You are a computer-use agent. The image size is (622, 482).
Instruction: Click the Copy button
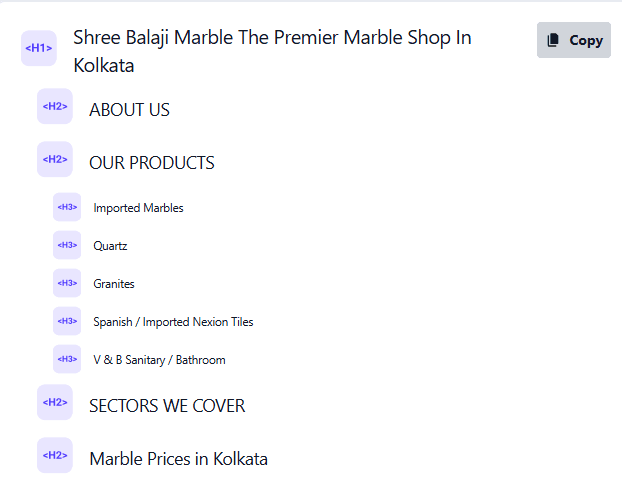[x=574, y=40]
